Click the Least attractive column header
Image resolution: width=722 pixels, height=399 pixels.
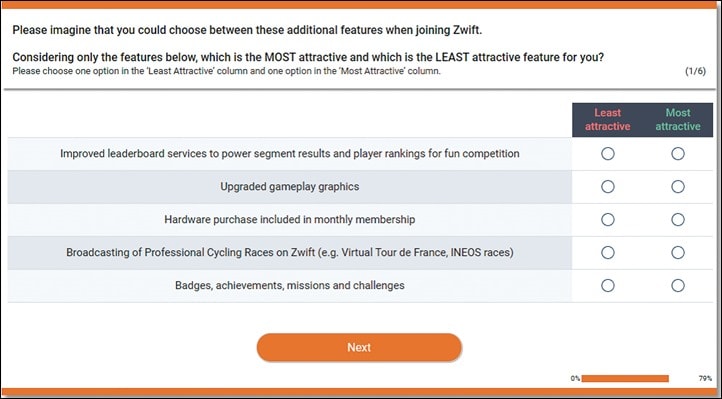point(607,120)
